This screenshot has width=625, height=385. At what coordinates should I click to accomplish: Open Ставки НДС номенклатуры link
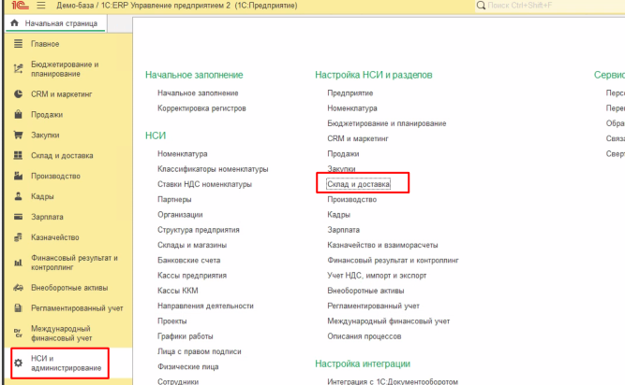tap(204, 184)
